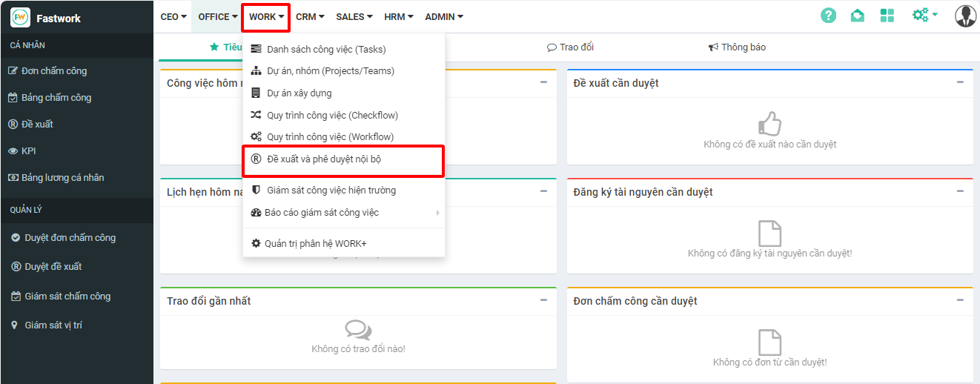Open Giám sát vị trí in sidebar
Image resolution: width=980 pixels, height=384 pixels.
[x=53, y=325]
